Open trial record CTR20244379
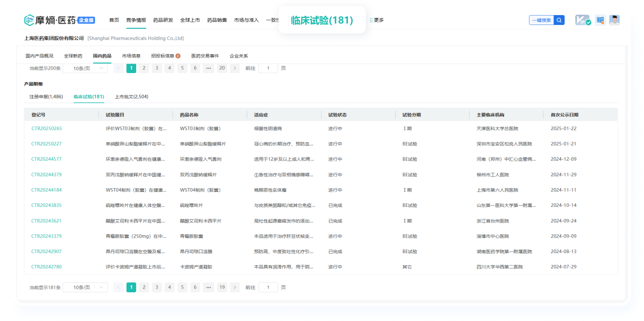 [47, 175]
